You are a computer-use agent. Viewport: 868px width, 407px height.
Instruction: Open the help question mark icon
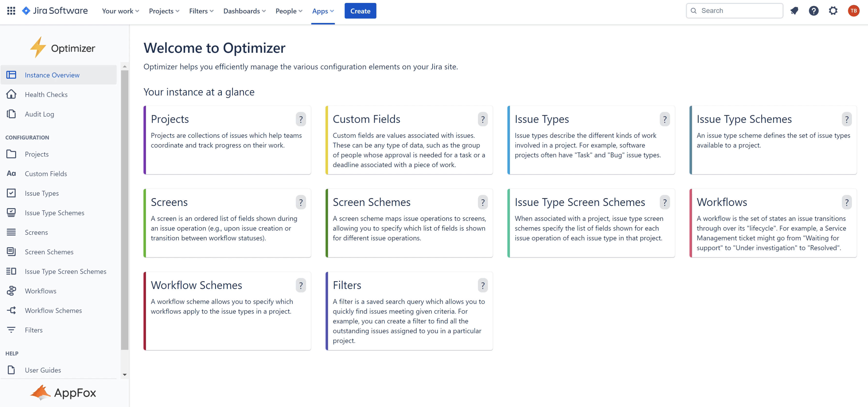pos(813,11)
